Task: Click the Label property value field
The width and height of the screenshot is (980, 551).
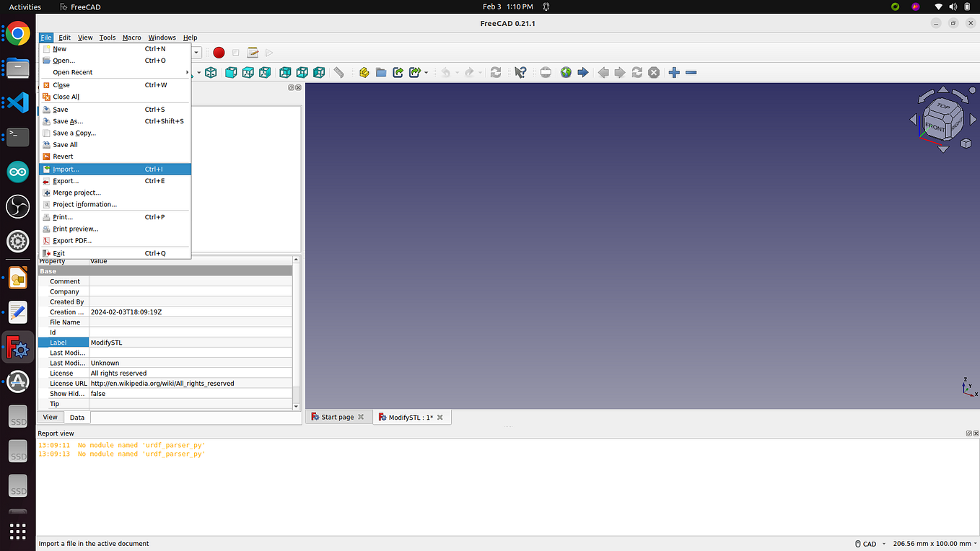Action: 191,343
